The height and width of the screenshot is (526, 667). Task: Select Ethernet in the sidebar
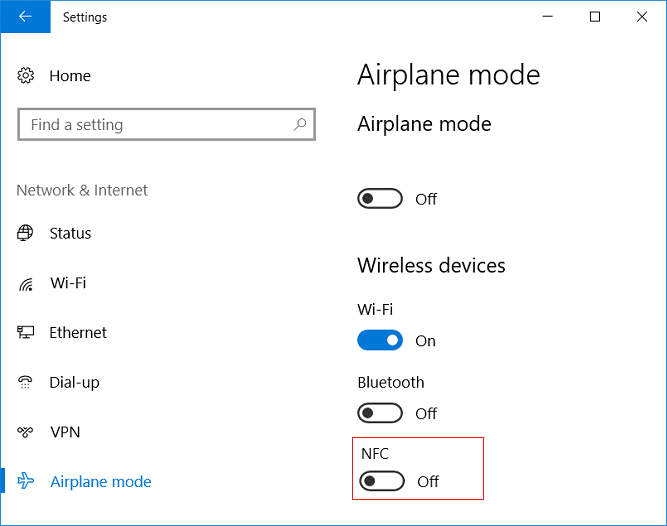(78, 333)
